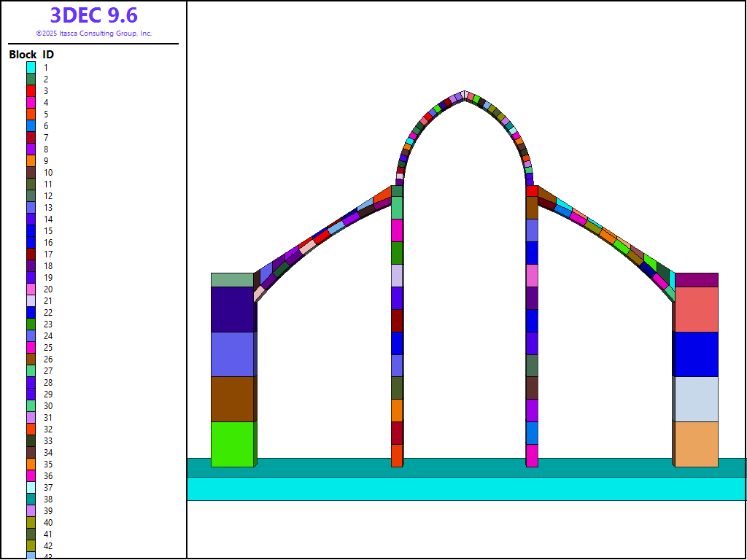Select the salmon red block in right pier
Screen dimensions: 747x560
(x=696, y=309)
